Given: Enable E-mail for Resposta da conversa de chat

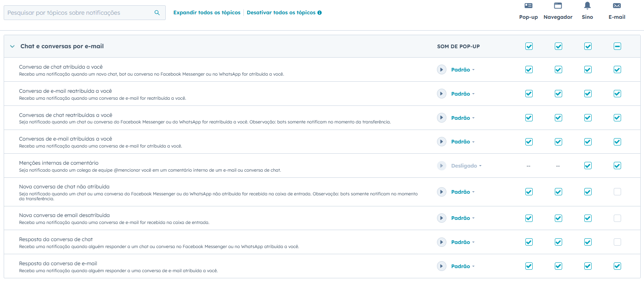Looking at the screenshot, I should [x=617, y=242].
